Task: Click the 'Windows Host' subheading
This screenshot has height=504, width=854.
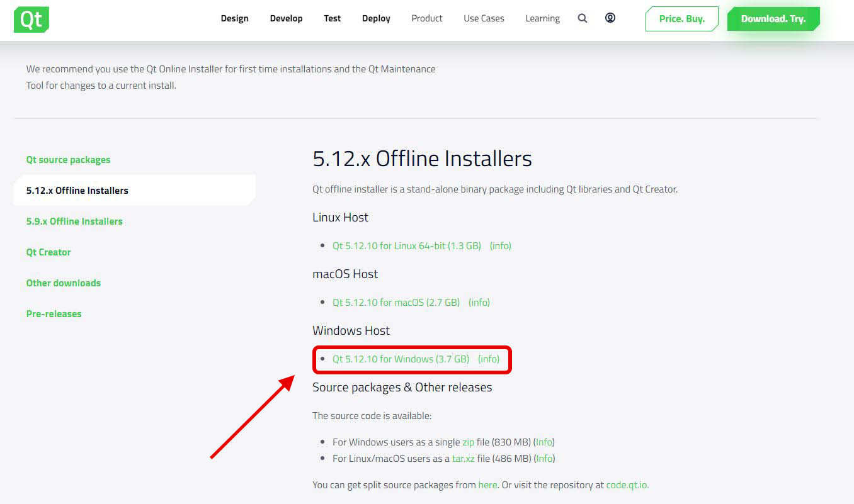Action: point(351,331)
